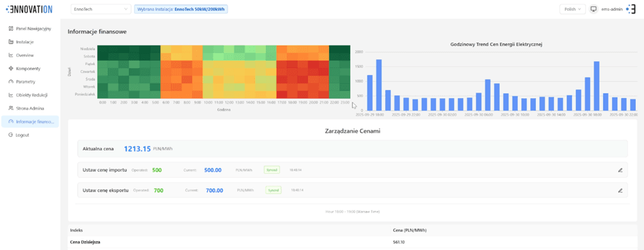Click the tall bar after 2025-09-30 18:00
This screenshot has width=644, height=250.
pyautogui.click(x=597, y=86)
